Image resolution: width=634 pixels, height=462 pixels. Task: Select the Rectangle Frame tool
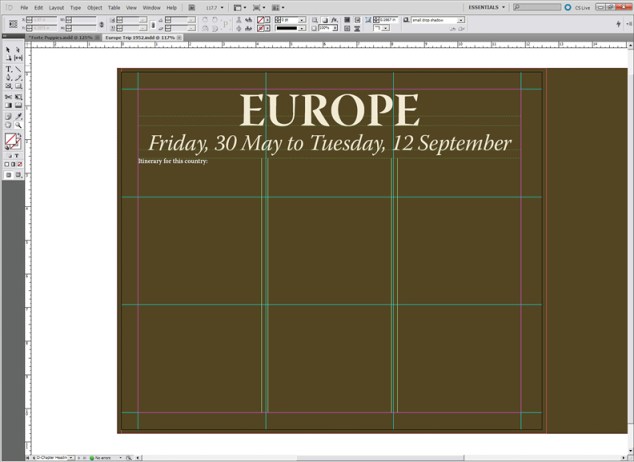(8, 87)
